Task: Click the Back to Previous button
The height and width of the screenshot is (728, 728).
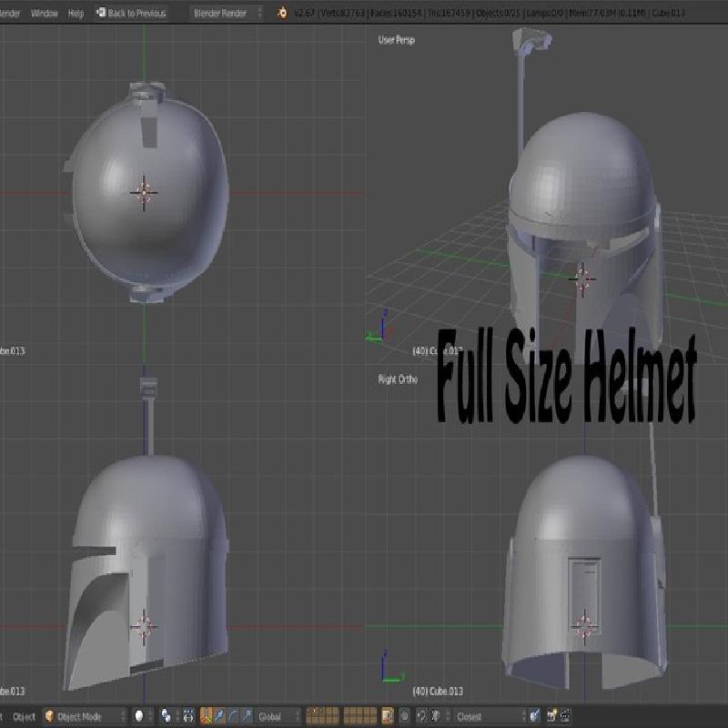Action: pos(132,13)
